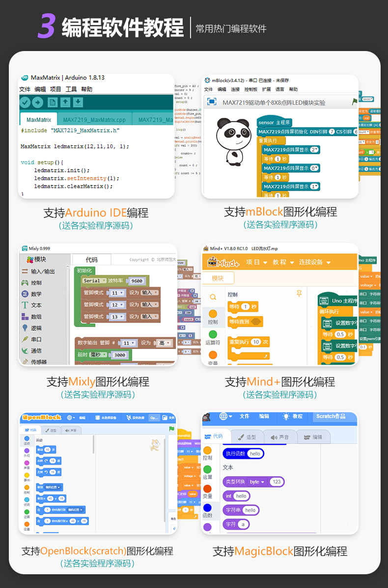Select the blue 运动 category in OpenBlock
The height and width of the screenshot is (588, 388).
click(x=27, y=440)
